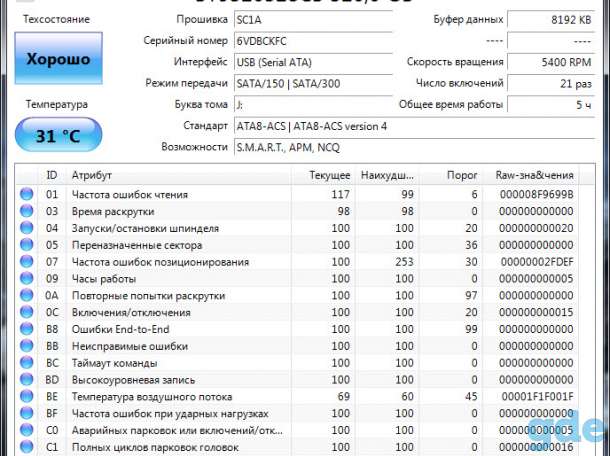
Task: Select the Частота ошибок чтения row
Action: [x=298, y=194]
